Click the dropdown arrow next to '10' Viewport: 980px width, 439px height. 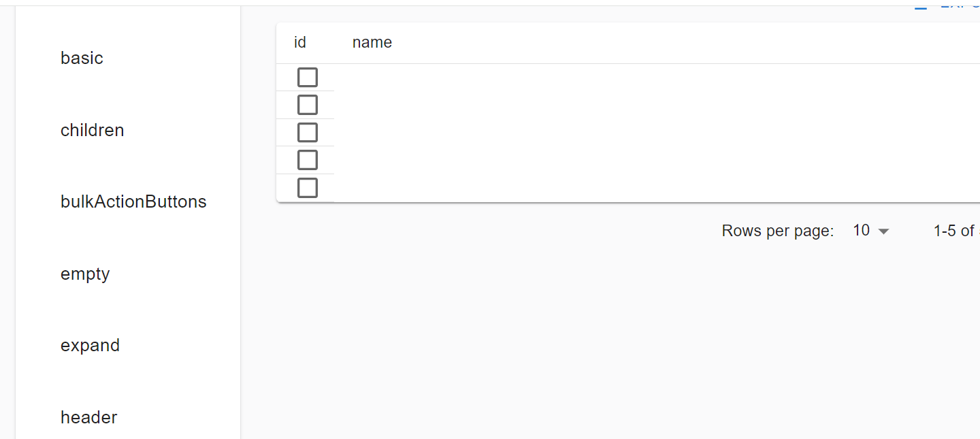(885, 231)
